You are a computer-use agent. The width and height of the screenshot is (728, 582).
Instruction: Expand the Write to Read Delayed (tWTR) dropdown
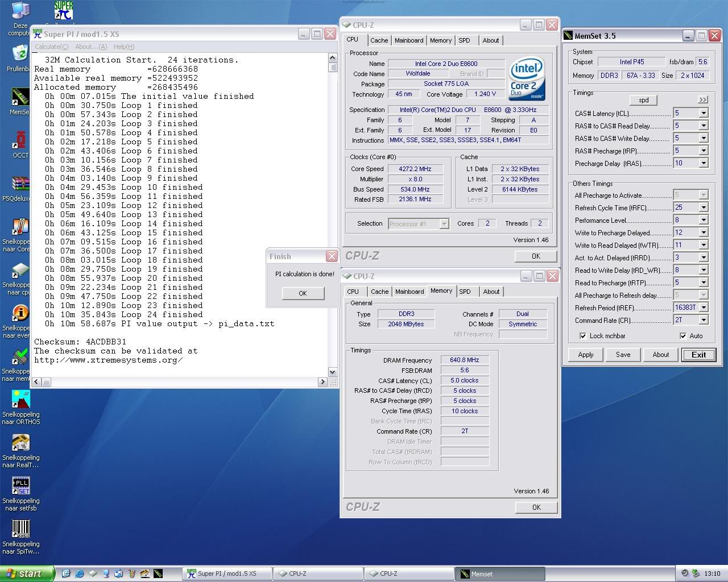(704, 245)
